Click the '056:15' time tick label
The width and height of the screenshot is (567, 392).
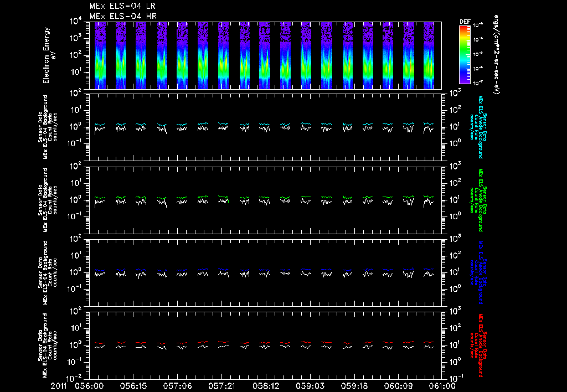(x=133, y=386)
